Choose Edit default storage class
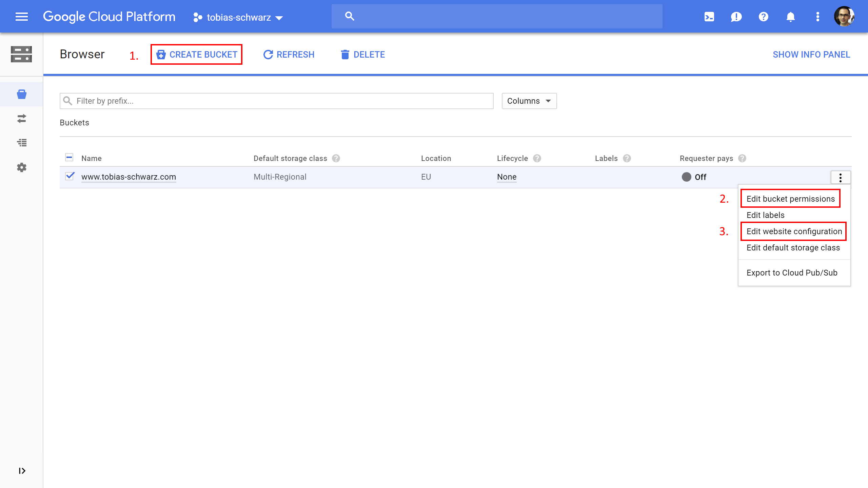The image size is (868, 488). tap(794, 248)
